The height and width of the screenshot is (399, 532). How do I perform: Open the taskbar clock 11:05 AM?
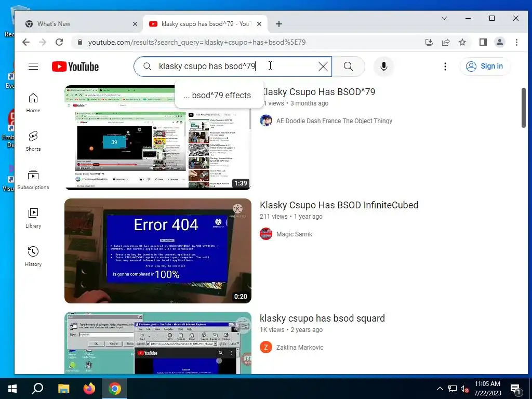tap(487, 389)
